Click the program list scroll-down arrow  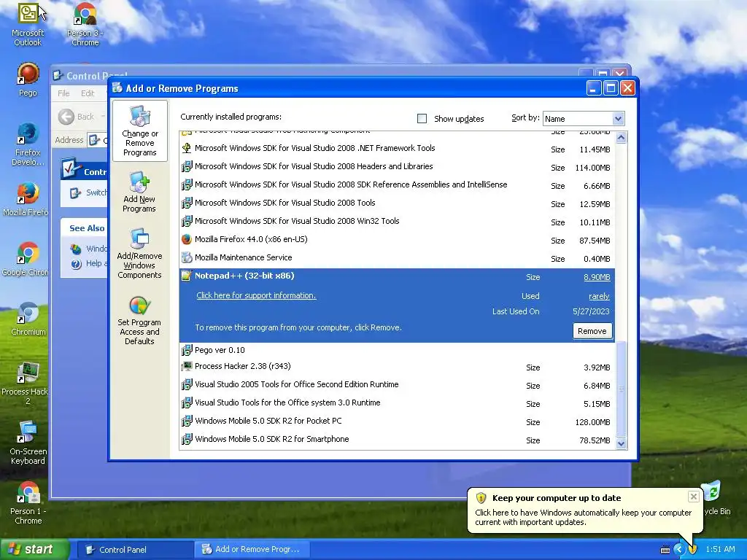click(621, 443)
